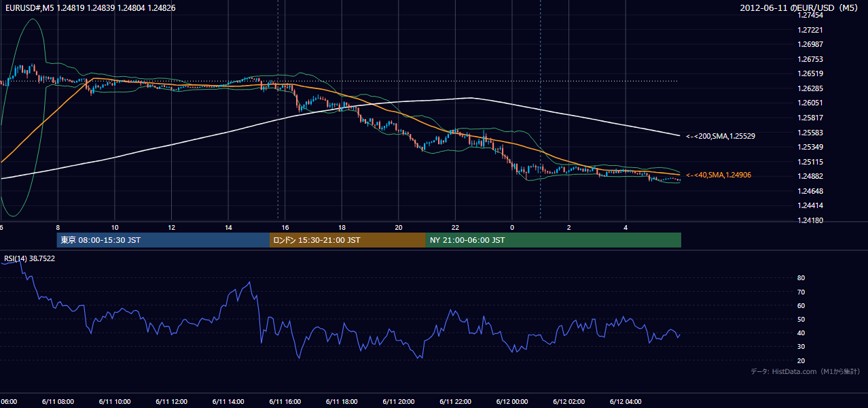The image size is (868, 408).
Task: Click the '6/11 12:00' bottom time label
Action: [171, 402]
